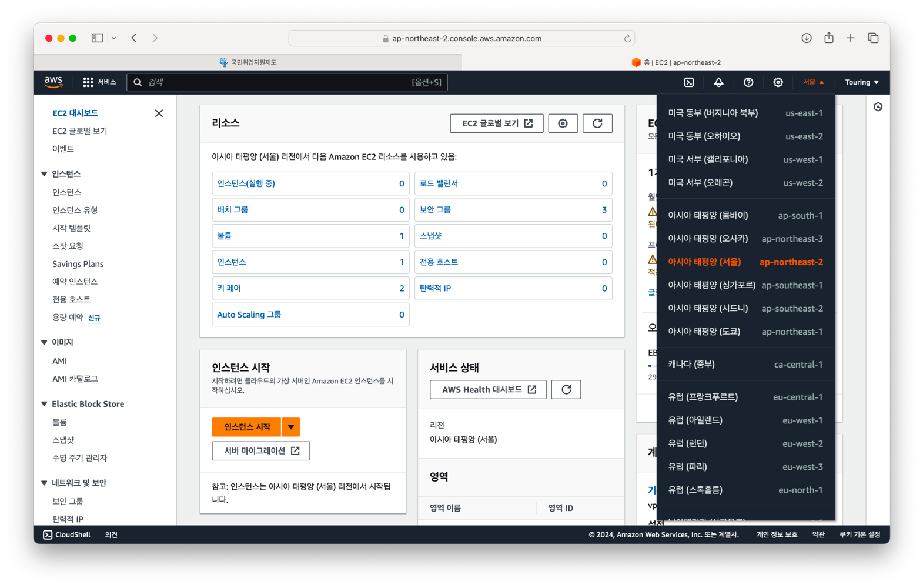Refresh the resources panel
This screenshot has height=588, width=923.
pos(597,123)
